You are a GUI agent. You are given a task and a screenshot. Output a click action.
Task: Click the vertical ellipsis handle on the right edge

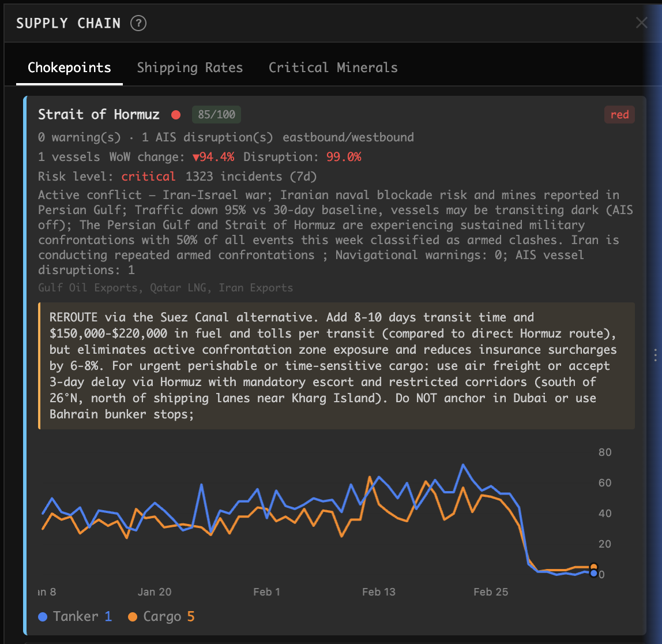coord(655,355)
